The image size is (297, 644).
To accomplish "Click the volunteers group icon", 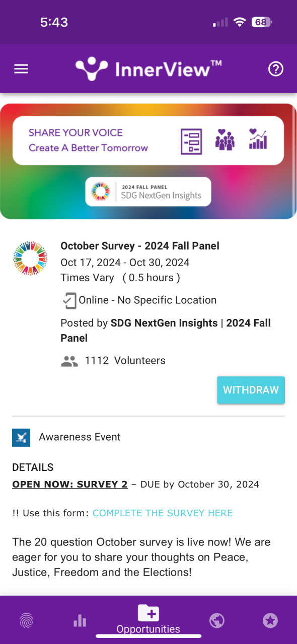I will coord(69,361).
